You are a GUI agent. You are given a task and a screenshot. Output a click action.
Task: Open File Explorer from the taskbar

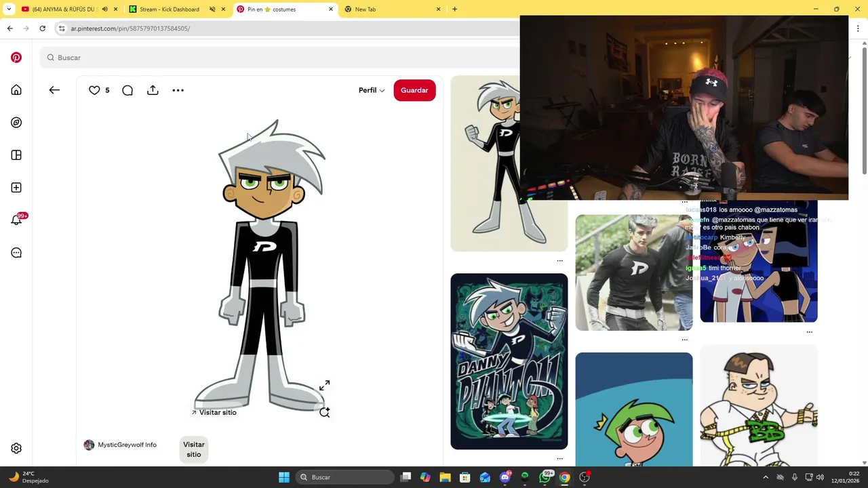[x=445, y=477]
